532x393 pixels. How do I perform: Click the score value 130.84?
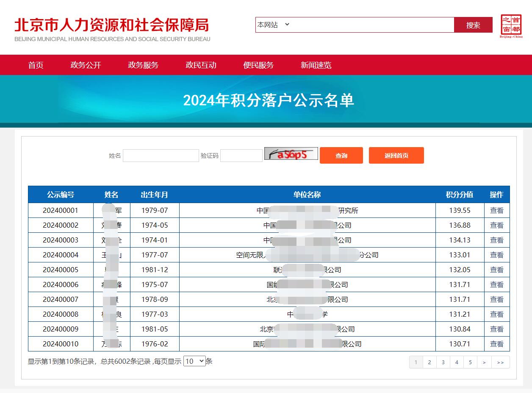pyautogui.click(x=460, y=329)
